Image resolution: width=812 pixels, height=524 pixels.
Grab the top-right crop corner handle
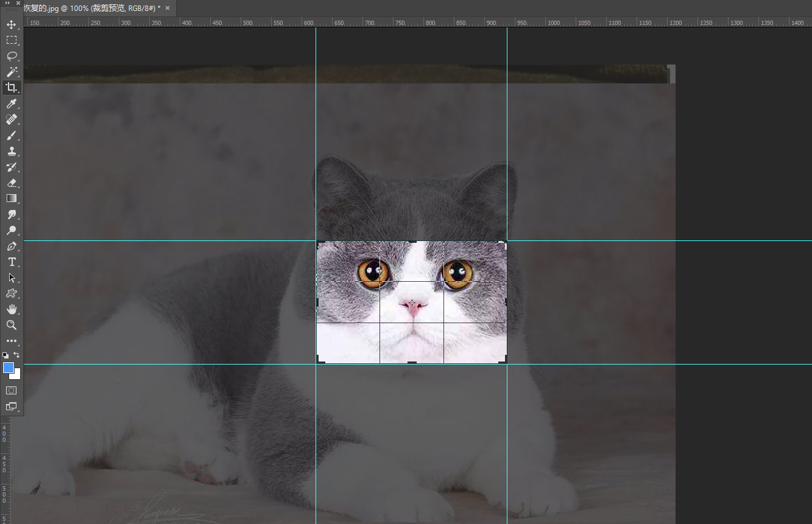tap(503, 245)
